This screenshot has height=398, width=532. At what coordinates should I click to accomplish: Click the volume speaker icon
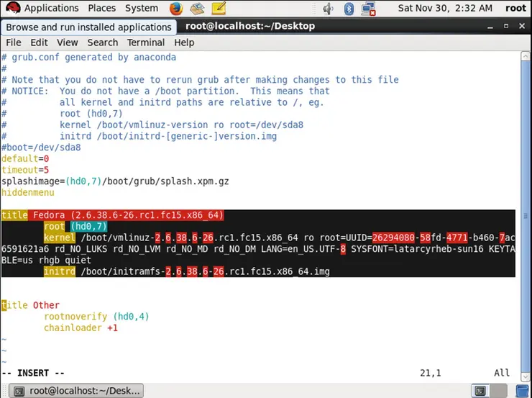click(x=329, y=9)
